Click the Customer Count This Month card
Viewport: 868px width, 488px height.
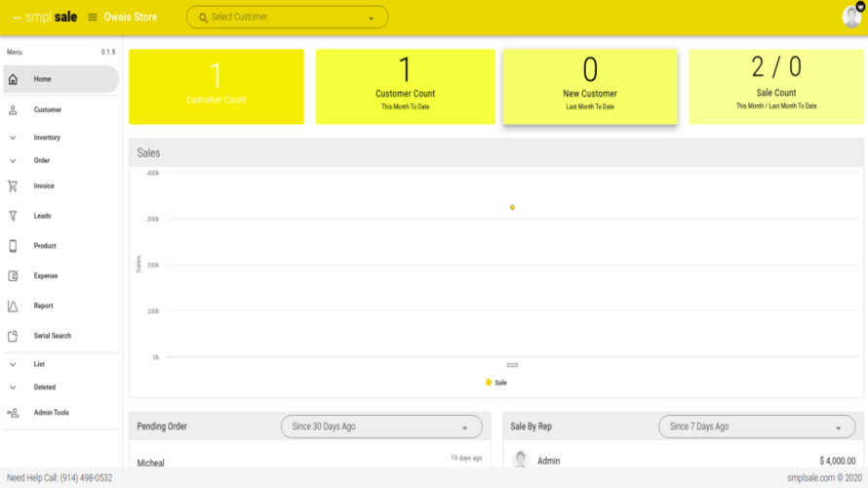point(405,87)
